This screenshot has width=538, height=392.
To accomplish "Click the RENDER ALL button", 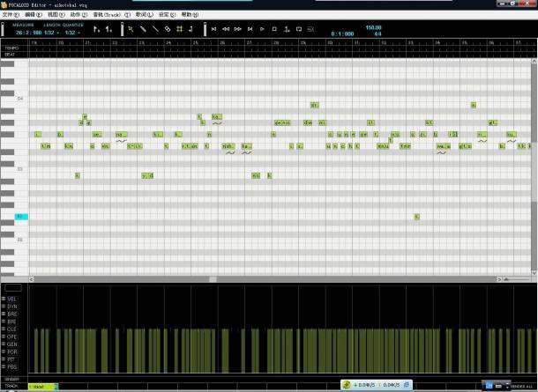I will pyautogui.click(x=521, y=387).
